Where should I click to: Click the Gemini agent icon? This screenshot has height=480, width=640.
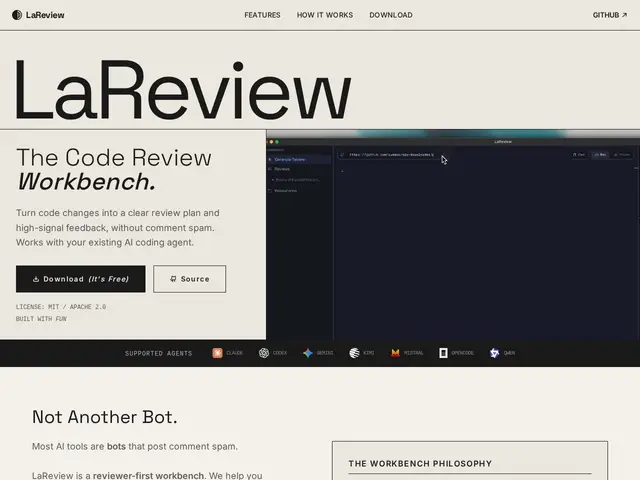click(x=308, y=353)
